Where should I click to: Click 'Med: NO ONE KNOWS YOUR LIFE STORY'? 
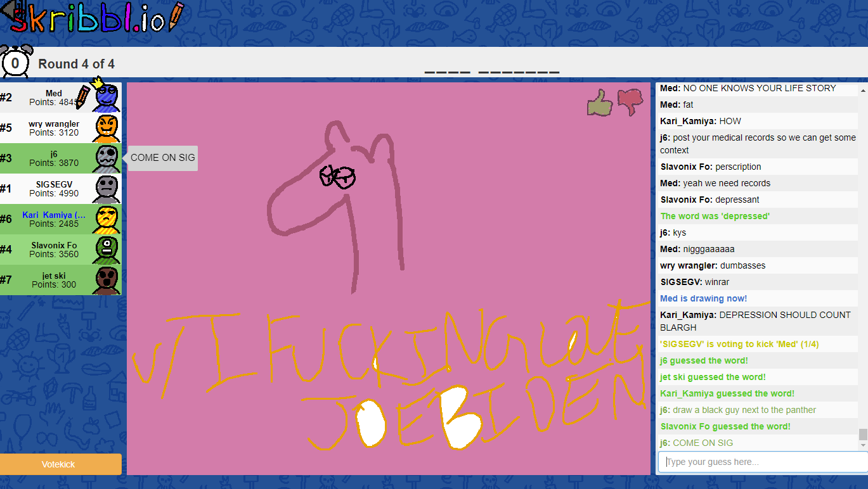(748, 88)
